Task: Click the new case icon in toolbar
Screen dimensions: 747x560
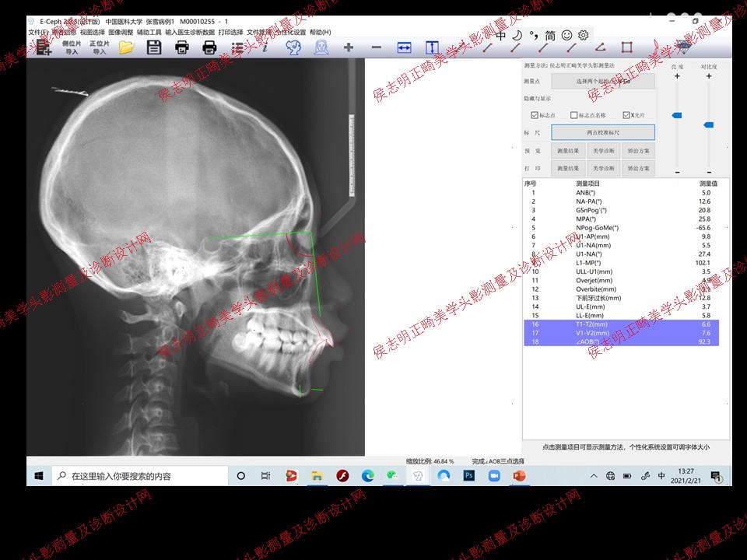Action: 44,47
